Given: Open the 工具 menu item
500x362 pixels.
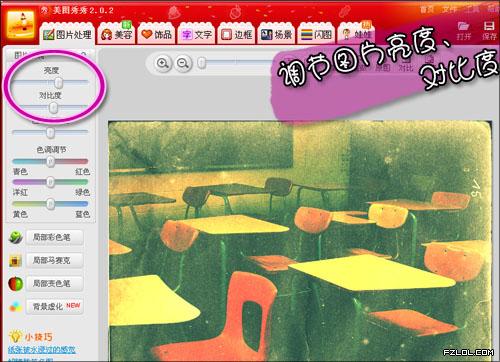Looking at the screenshot, I should (x=472, y=9).
